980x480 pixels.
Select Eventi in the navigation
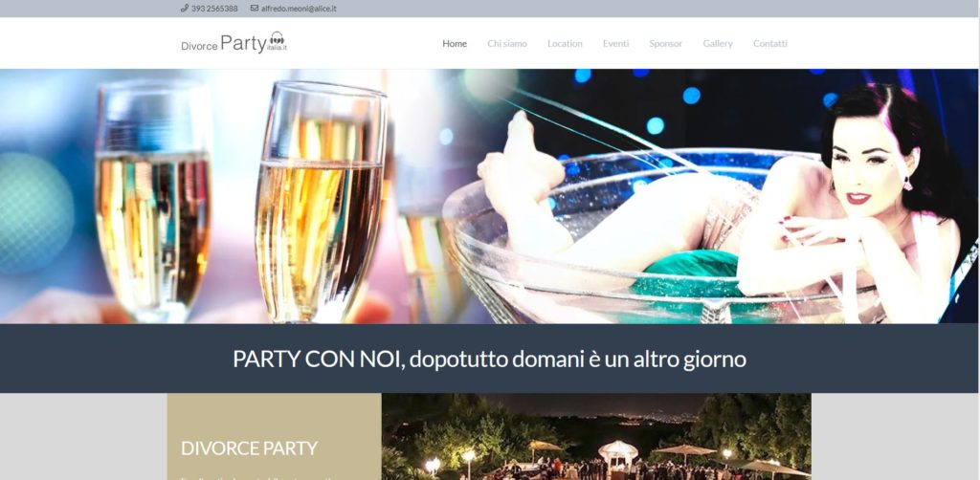[615, 44]
